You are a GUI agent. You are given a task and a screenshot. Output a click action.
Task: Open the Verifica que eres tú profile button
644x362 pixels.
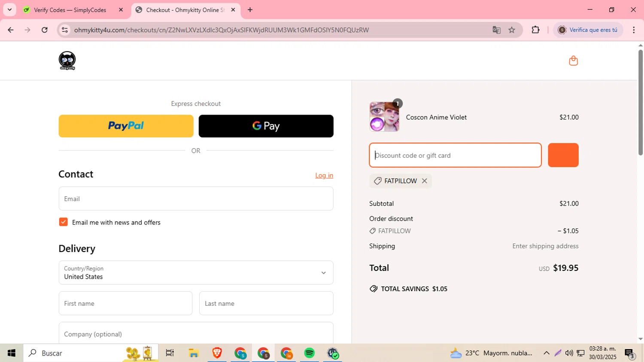588,30
